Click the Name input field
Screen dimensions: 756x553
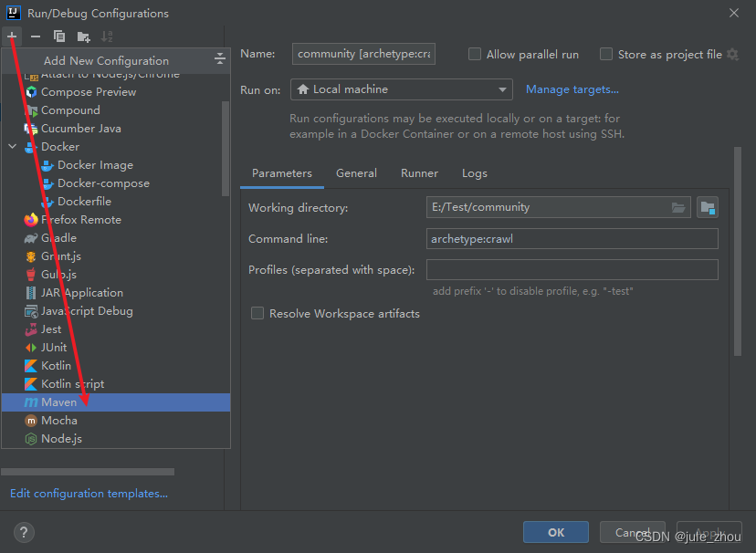(x=363, y=54)
